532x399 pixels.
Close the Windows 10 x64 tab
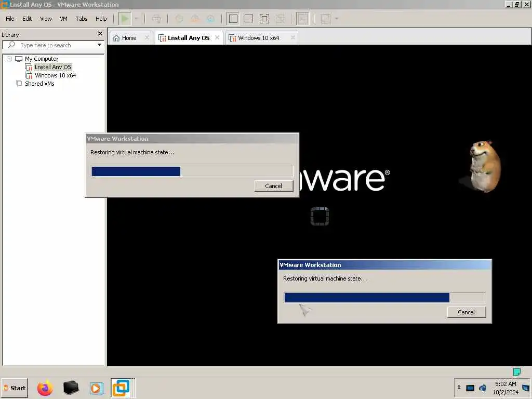click(293, 37)
